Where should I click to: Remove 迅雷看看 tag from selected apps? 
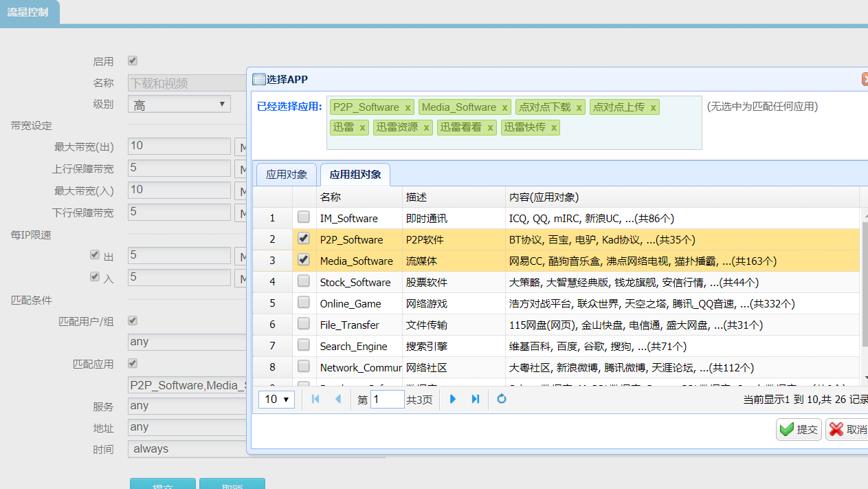(x=490, y=127)
